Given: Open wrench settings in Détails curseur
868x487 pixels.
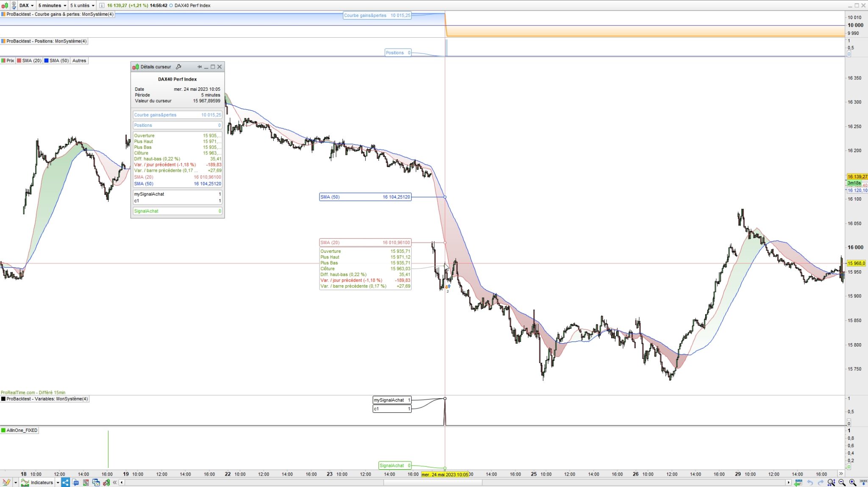Looking at the screenshot, I should pos(178,67).
